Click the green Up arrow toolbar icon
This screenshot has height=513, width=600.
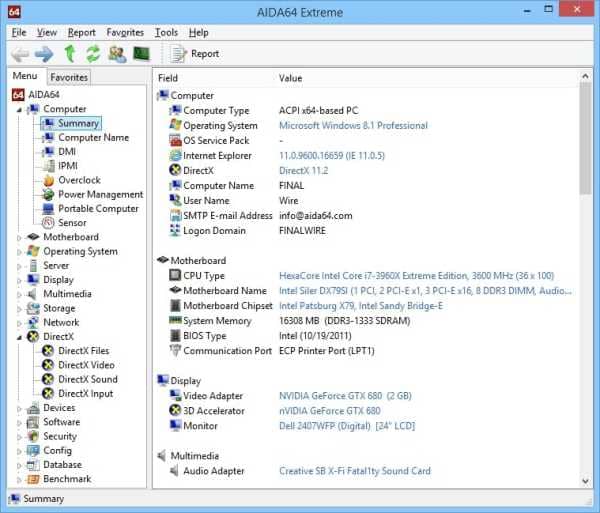70,54
